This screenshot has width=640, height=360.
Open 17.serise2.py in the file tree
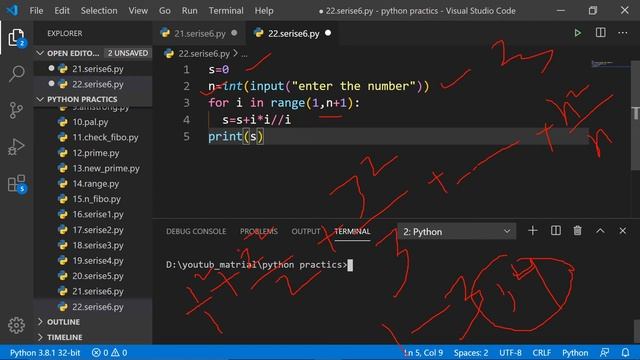(93, 230)
